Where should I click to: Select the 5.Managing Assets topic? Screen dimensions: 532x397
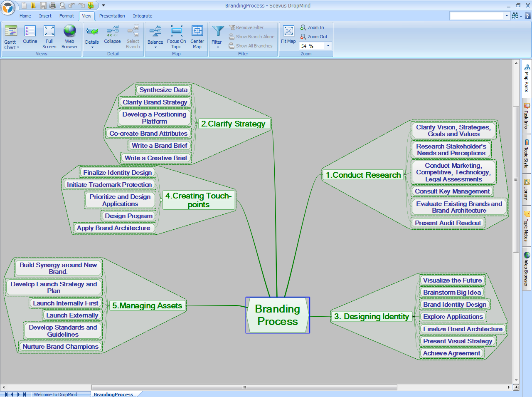pyautogui.click(x=147, y=305)
